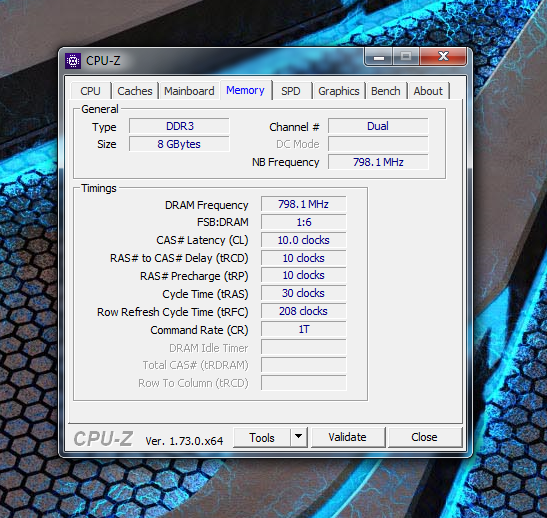
Task: Click the 'NB Frequency' label
Action: [286, 162]
